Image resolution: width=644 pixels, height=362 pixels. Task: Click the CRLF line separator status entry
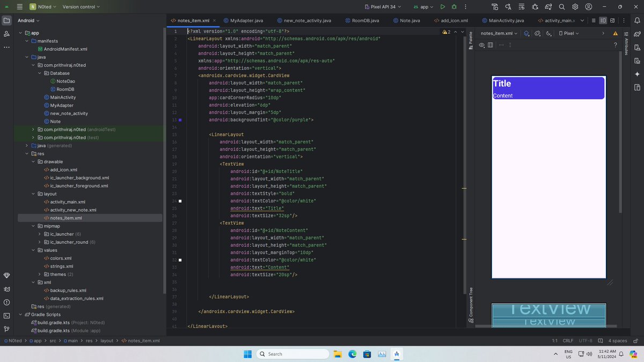click(x=568, y=341)
